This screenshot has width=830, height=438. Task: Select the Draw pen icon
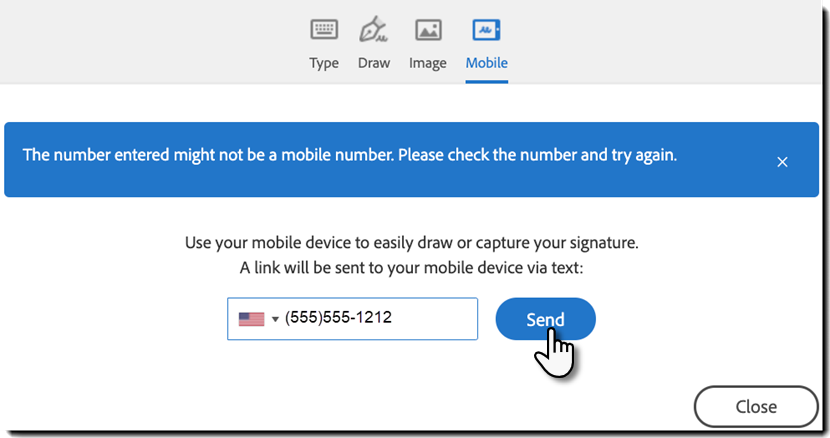(373, 30)
